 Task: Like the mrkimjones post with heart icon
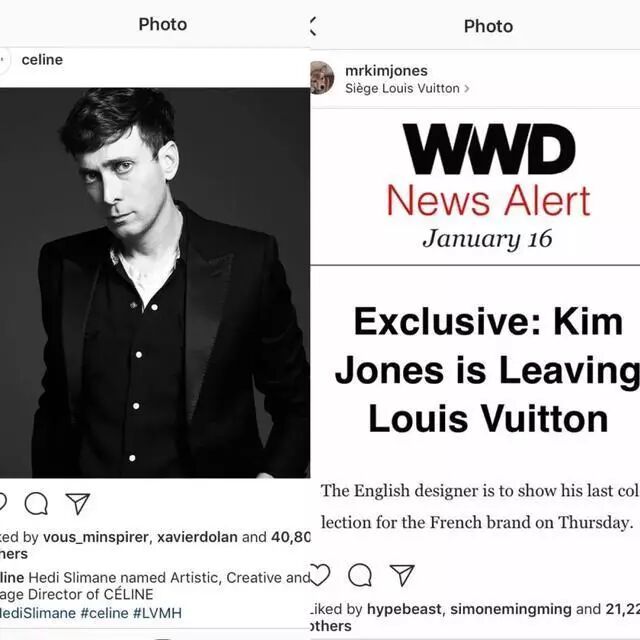coord(319,575)
